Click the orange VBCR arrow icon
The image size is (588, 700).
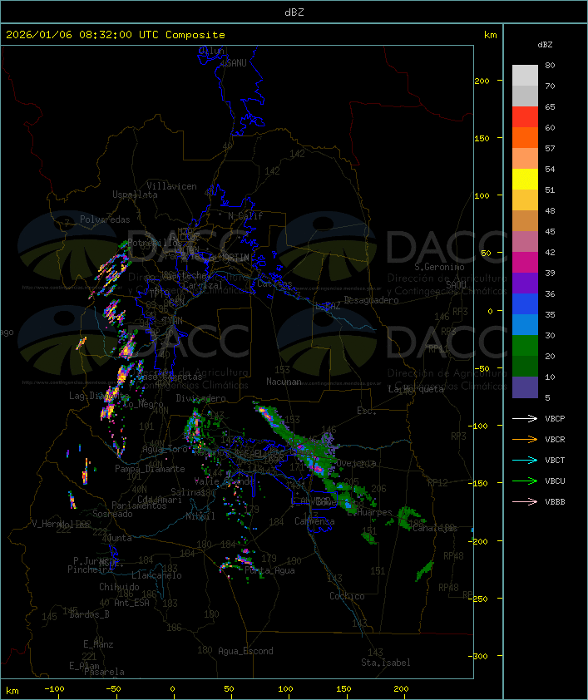[x=526, y=440]
